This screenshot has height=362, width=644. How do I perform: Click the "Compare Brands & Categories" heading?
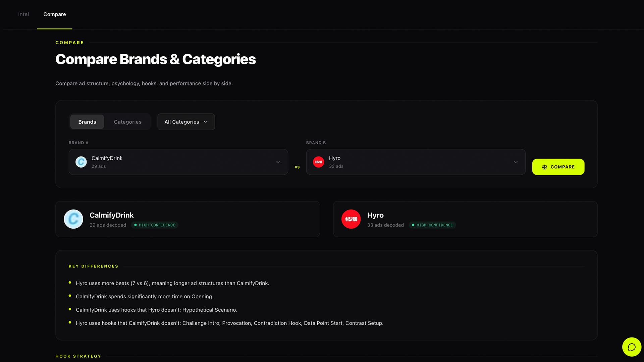(156, 59)
